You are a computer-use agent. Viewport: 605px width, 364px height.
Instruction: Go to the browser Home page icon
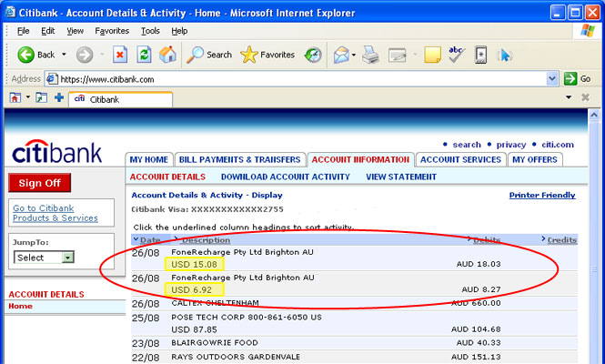167,55
